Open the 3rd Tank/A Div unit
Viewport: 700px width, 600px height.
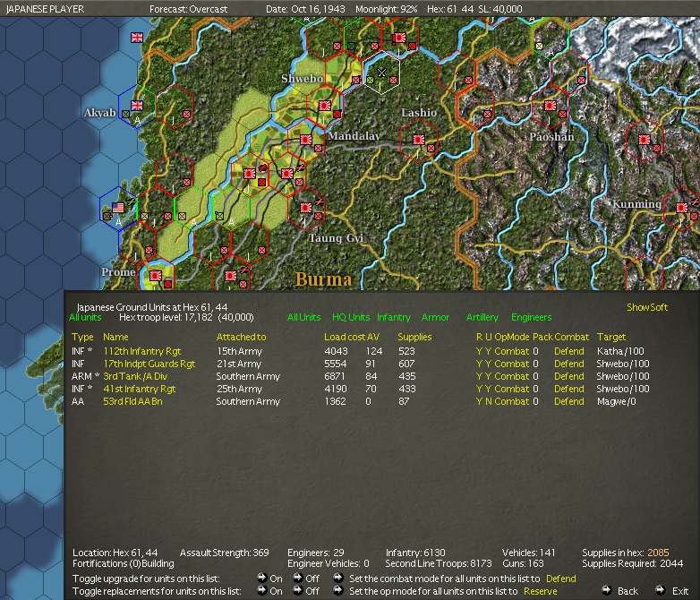tap(135, 376)
